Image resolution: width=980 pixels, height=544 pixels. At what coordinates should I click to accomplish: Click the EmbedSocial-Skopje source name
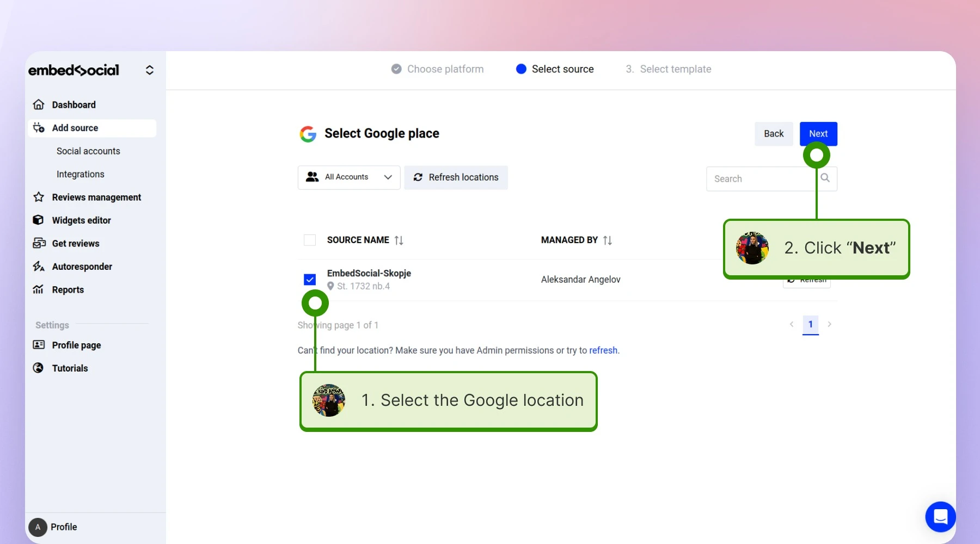(369, 273)
